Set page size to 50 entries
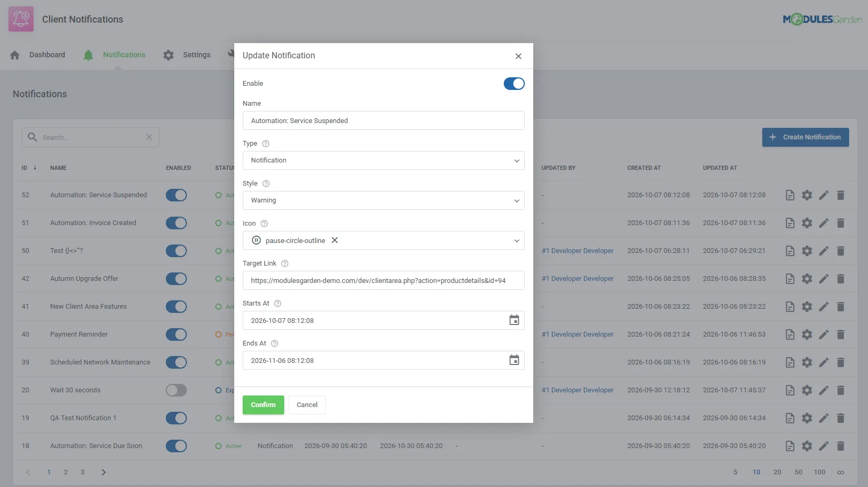The width and height of the screenshot is (868, 487). 799,472
